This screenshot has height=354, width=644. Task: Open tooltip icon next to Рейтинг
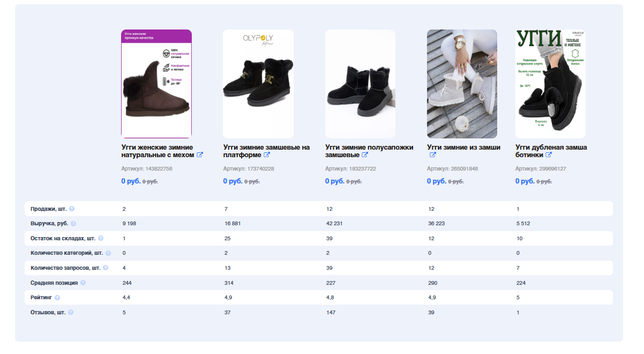[x=57, y=298]
